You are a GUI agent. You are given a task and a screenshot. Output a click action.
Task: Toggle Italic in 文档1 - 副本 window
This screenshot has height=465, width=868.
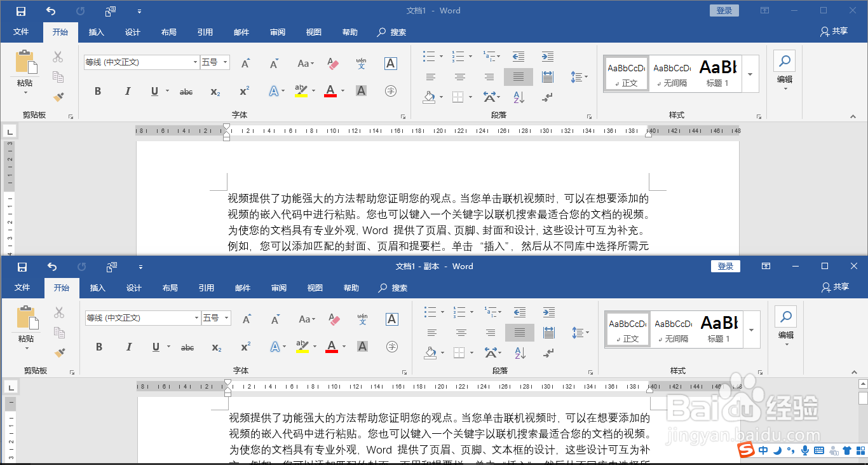pyautogui.click(x=129, y=347)
